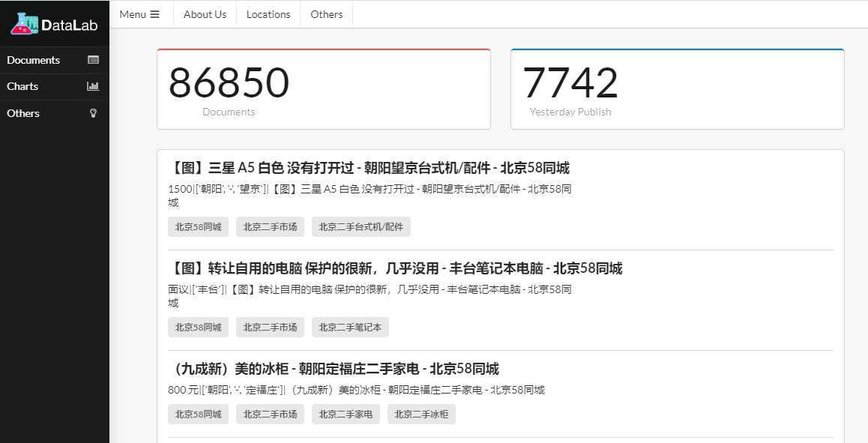Viewport: 868px width, 443px height.
Task: Go to About Us in top navigation
Action: pos(205,14)
